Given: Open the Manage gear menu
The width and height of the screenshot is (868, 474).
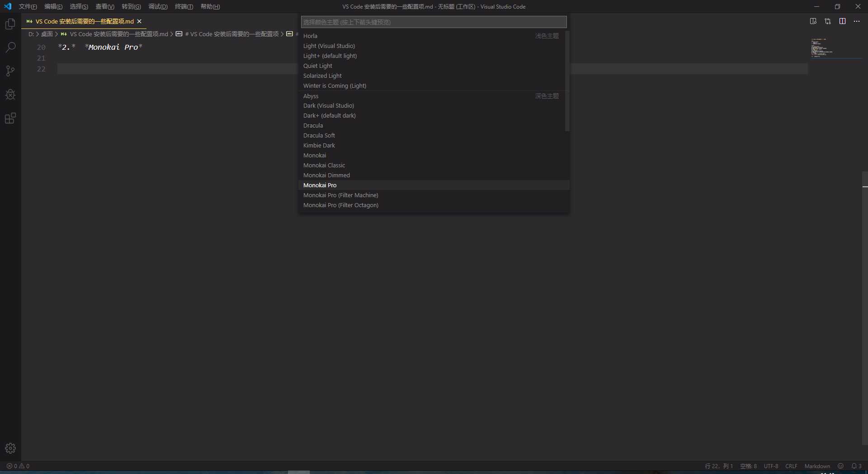Looking at the screenshot, I should coord(10,448).
